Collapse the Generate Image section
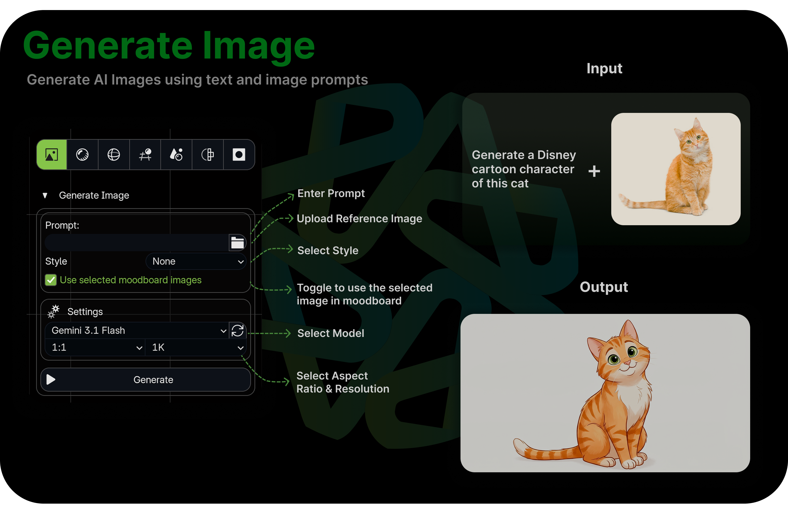788x532 pixels. [45, 195]
